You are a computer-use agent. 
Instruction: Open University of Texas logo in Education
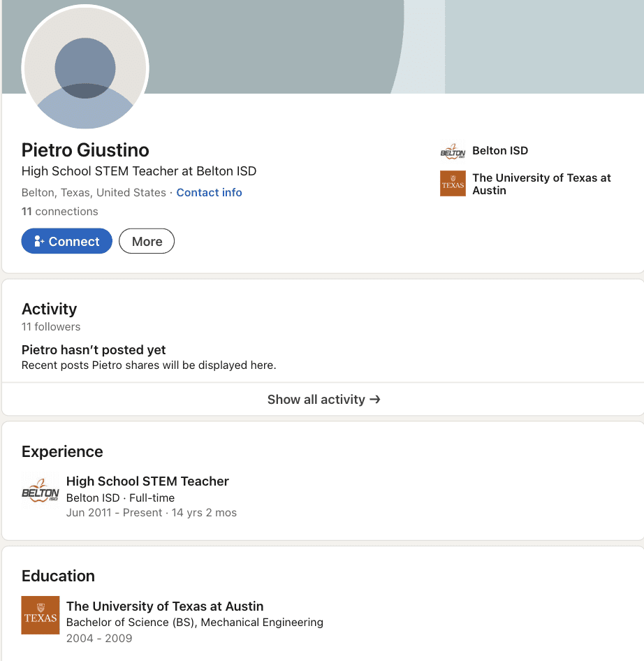[x=41, y=615]
